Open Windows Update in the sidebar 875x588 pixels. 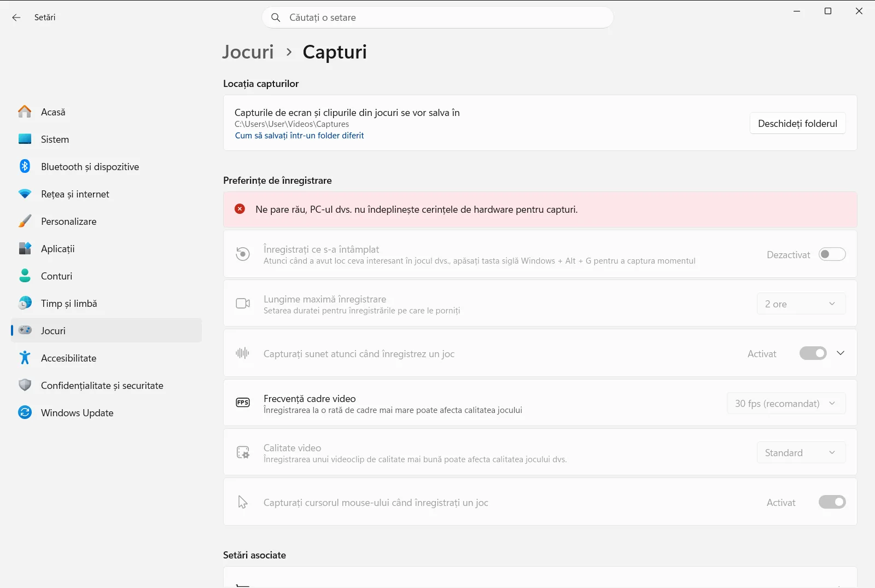pos(107,412)
